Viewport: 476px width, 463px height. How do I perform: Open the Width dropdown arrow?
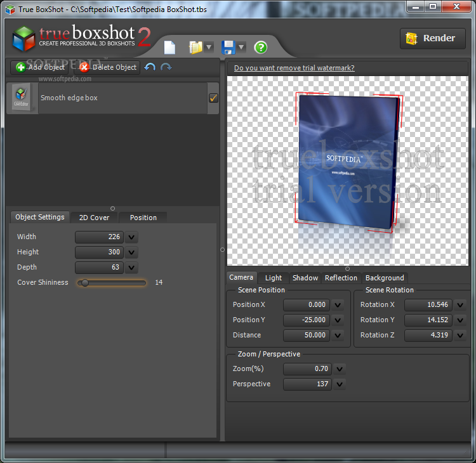pos(131,237)
